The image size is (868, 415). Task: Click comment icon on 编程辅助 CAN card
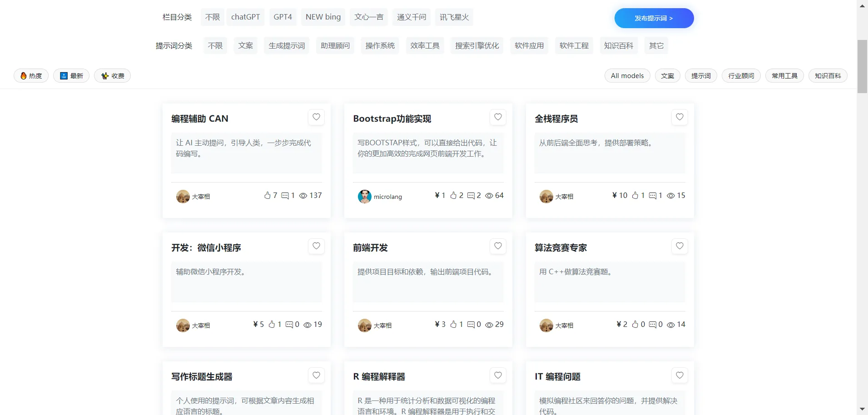click(285, 196)
